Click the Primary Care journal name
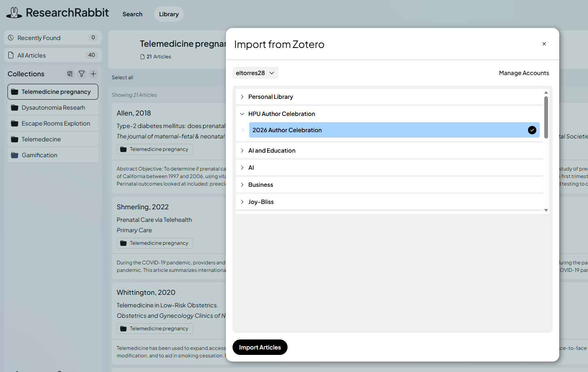This screenshot has height=372, width=588. [134, 230]
